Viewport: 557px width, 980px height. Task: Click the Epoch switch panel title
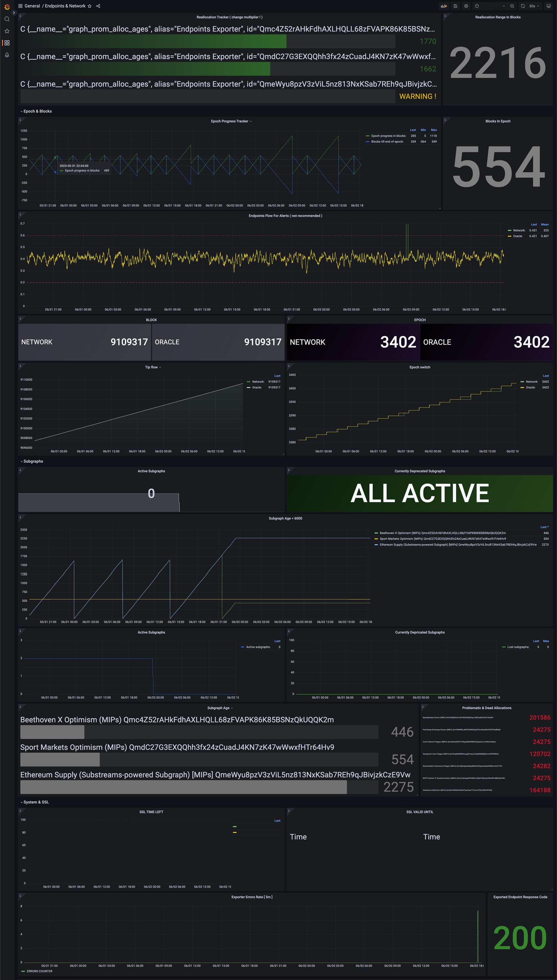tap(420, 367)
